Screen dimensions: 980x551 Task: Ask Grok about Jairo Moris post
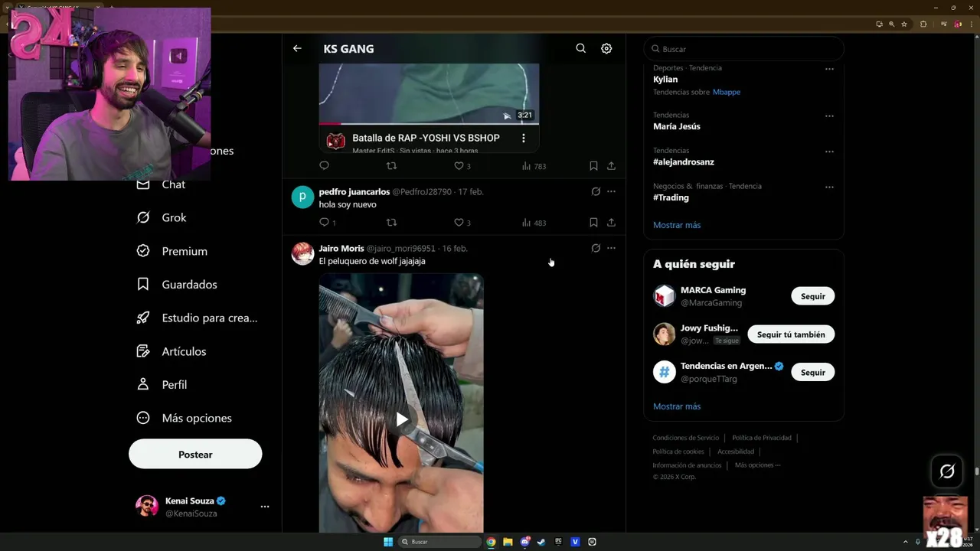596,248
